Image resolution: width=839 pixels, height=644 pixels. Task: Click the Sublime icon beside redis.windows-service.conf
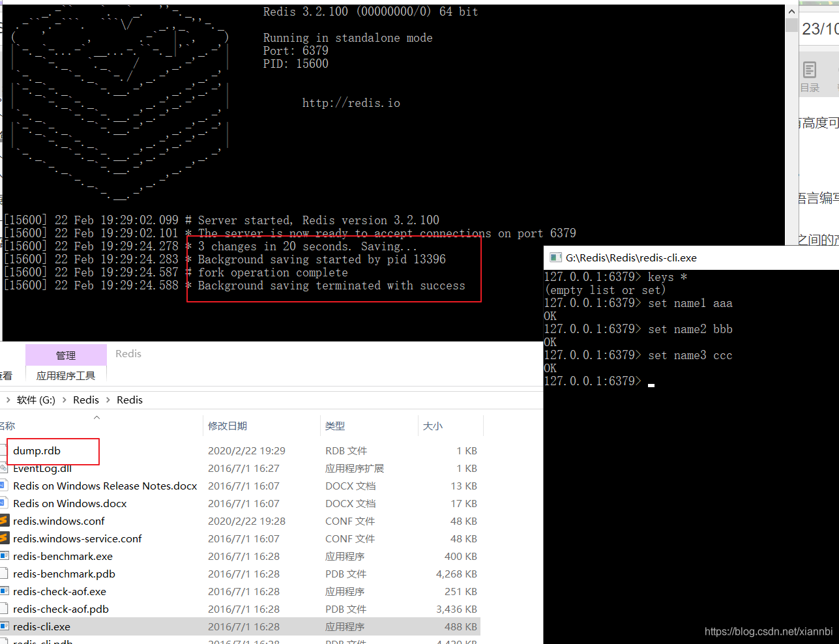[4, 538]
